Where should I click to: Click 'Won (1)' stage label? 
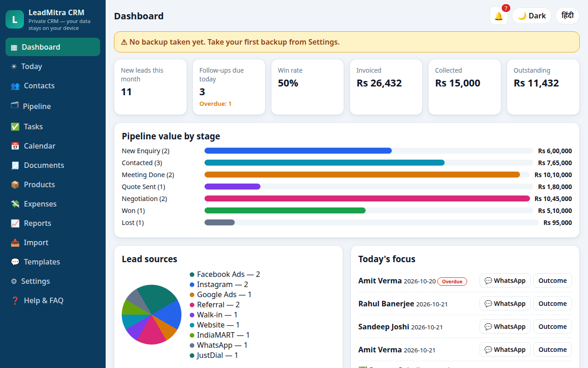[133, 211]
